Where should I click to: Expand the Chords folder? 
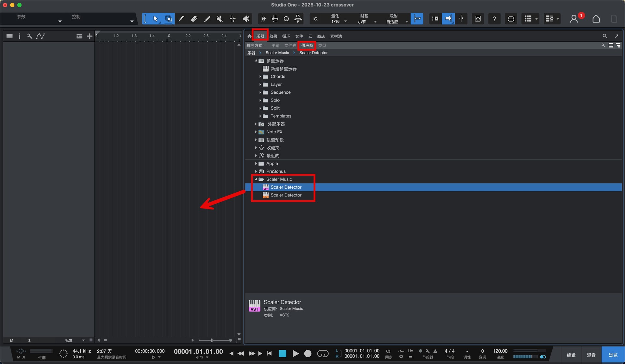coord(260,77)
